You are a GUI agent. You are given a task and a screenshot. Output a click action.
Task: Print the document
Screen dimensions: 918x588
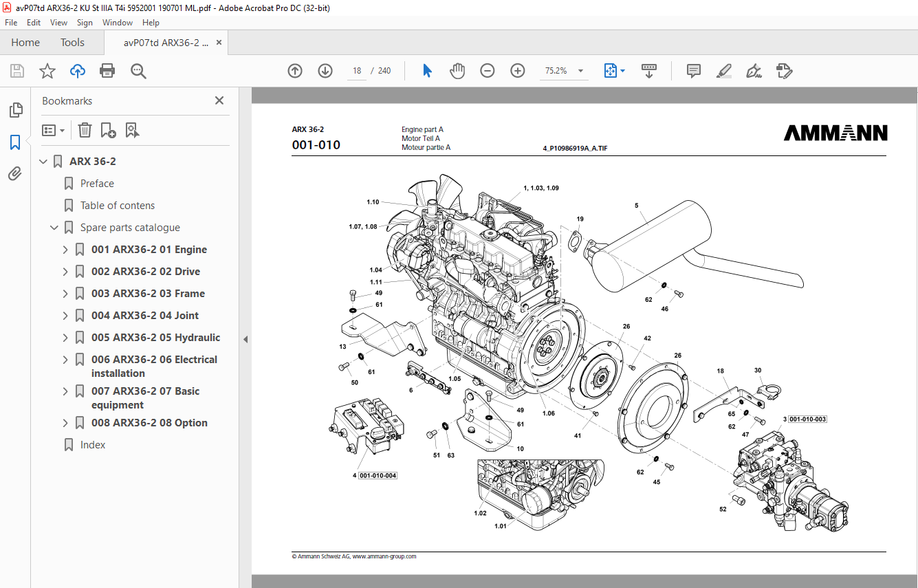click(x=107, y=71)
